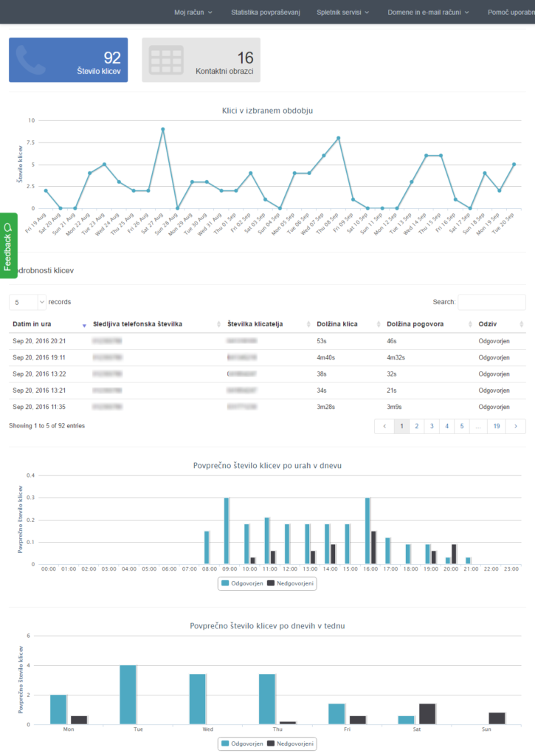Sort by Odziv column arrows
This screenshot has height=756, width=535.
521,325
